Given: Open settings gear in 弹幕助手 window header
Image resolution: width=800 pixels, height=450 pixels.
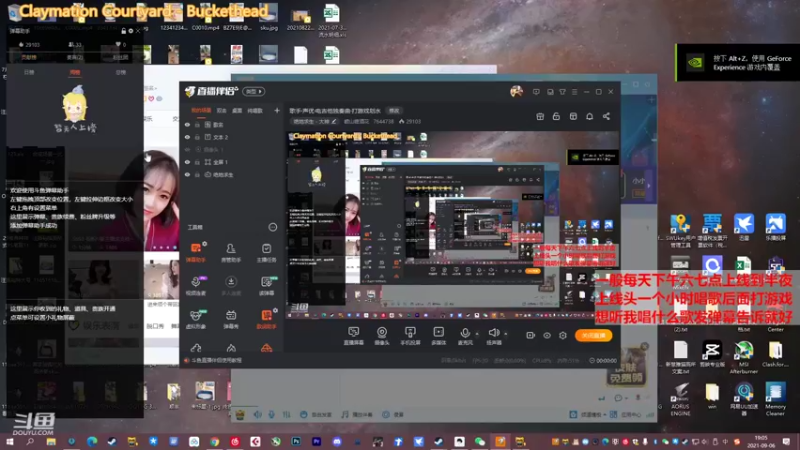Looking at the screenshot, I should point(131,31).
